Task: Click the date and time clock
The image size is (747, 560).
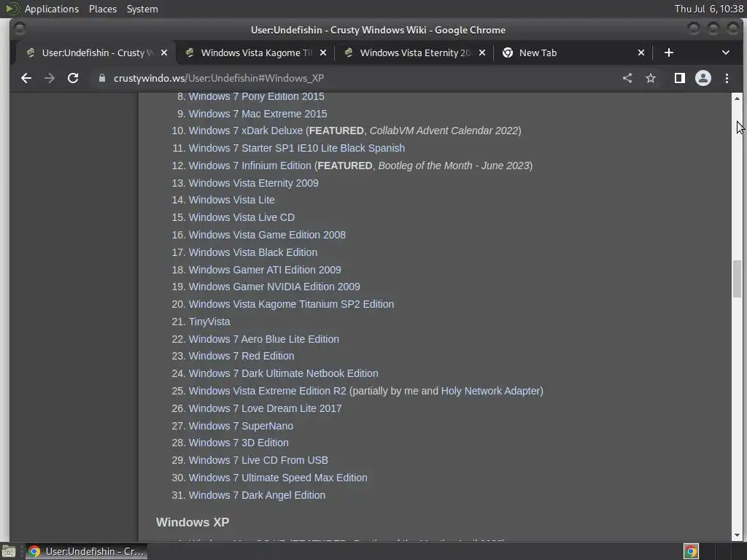Action: [x=709, y=9]
